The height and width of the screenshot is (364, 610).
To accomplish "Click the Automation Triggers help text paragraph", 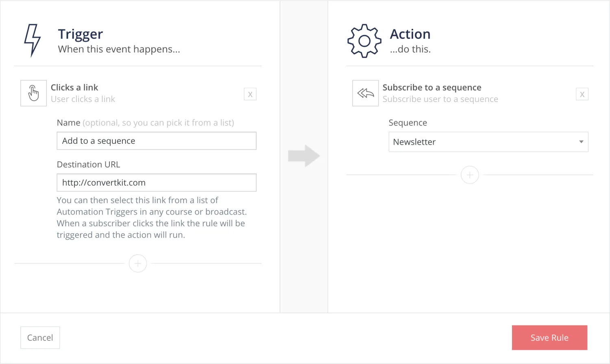I will tap(151, 217).
